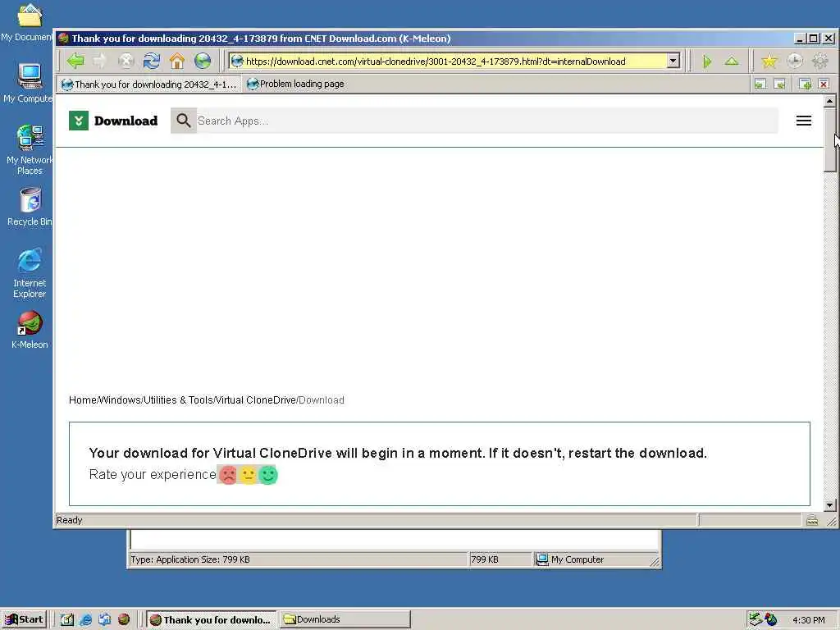Open History with the clock icon
Screen dimensions: 840x630
pos(794,62)
